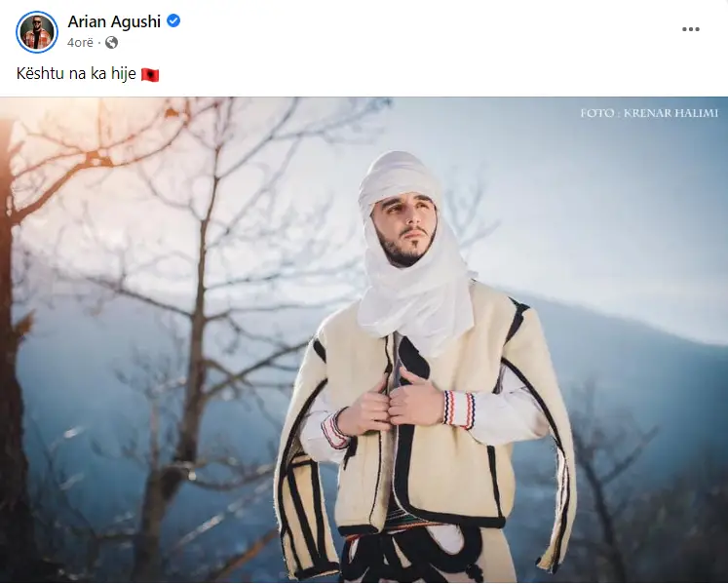Click the blue verified badge
This screenshot has width=728, height=584.
(173, 20)
